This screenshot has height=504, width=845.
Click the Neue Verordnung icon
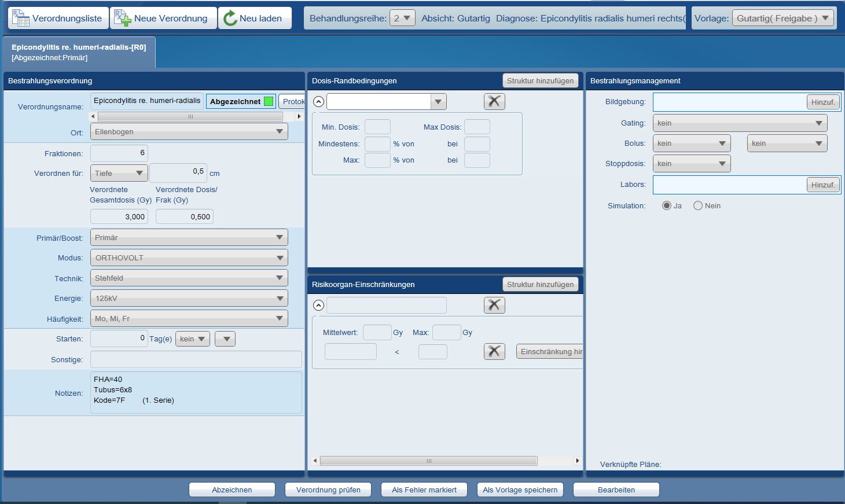[122, 18]
